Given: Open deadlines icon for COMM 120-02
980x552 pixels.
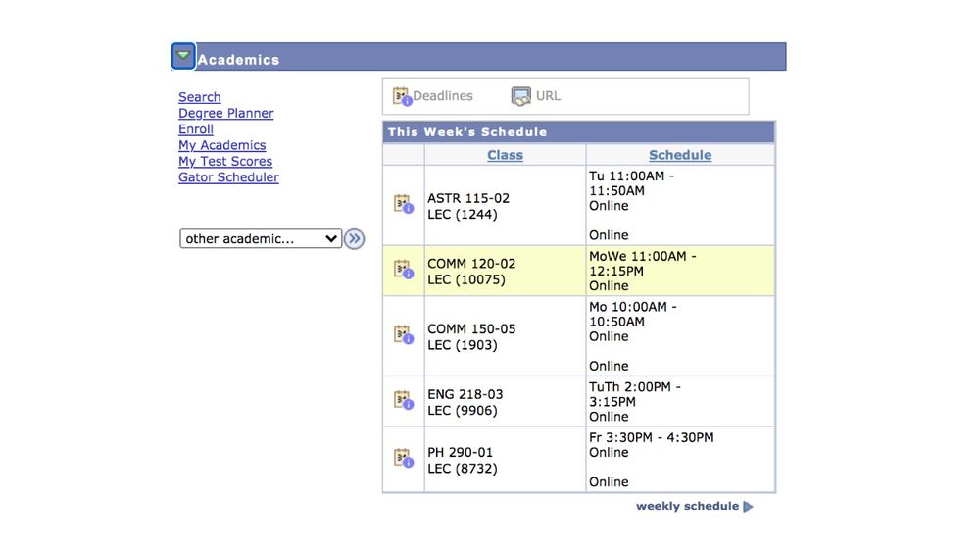Looking at the screenshot, I should click(x=403, y=270).
